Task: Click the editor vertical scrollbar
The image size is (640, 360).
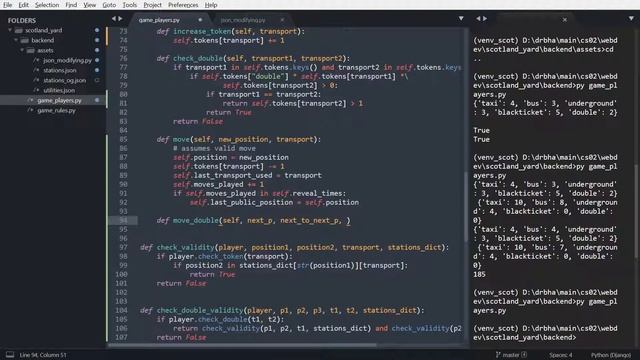Action: tap(466, 206)
